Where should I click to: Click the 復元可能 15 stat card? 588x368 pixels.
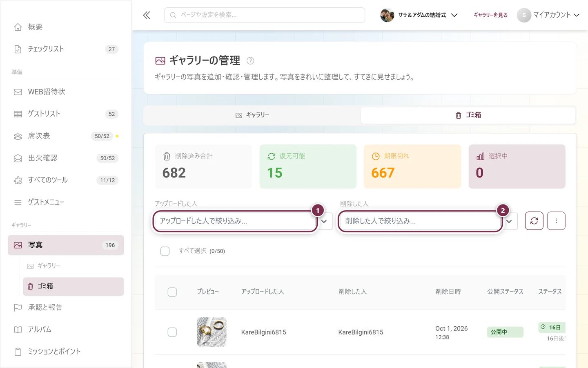(x=308, y=166)
